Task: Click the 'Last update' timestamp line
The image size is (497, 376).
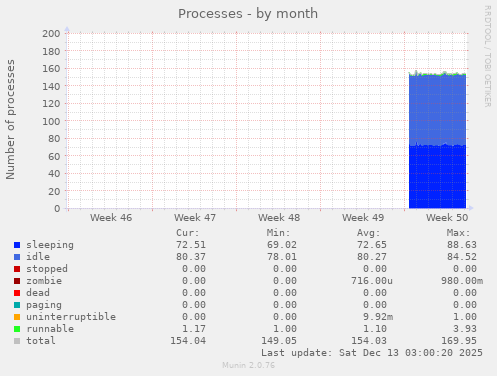Action: coord(372,353)
